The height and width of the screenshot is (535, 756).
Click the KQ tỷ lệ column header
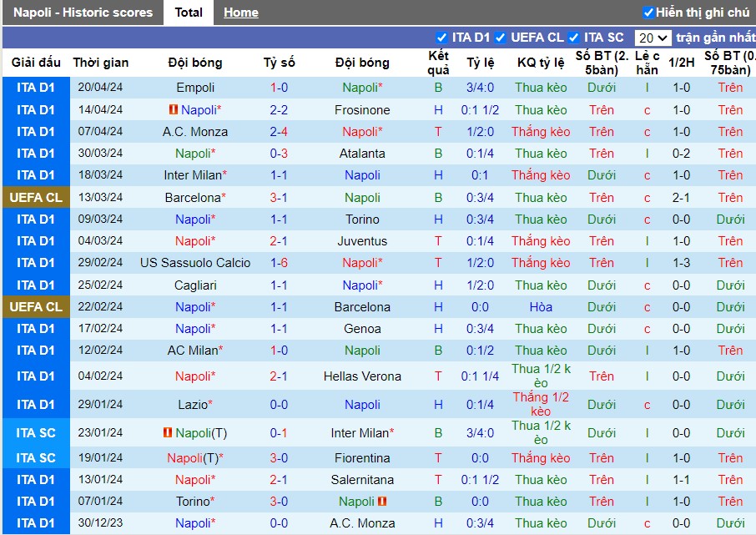click(541, 63)
